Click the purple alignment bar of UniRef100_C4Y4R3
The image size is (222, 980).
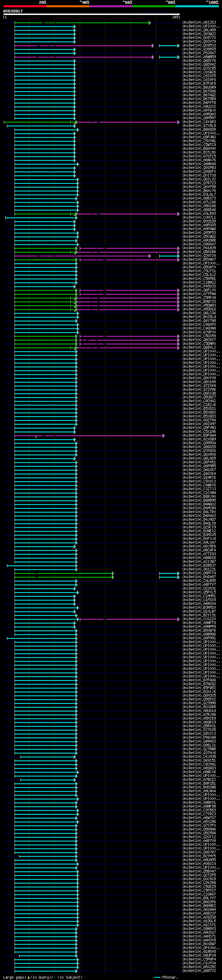[x=128, y=122]
